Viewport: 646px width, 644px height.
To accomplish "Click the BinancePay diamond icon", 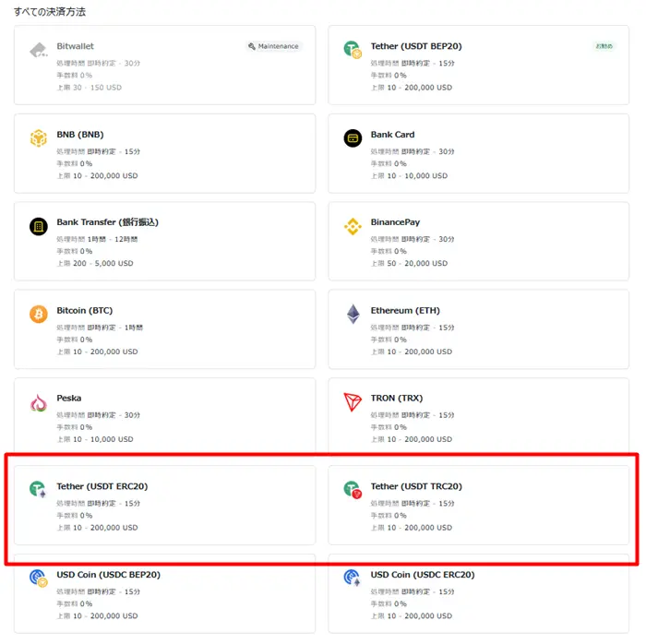I will (x=353, y=226).
